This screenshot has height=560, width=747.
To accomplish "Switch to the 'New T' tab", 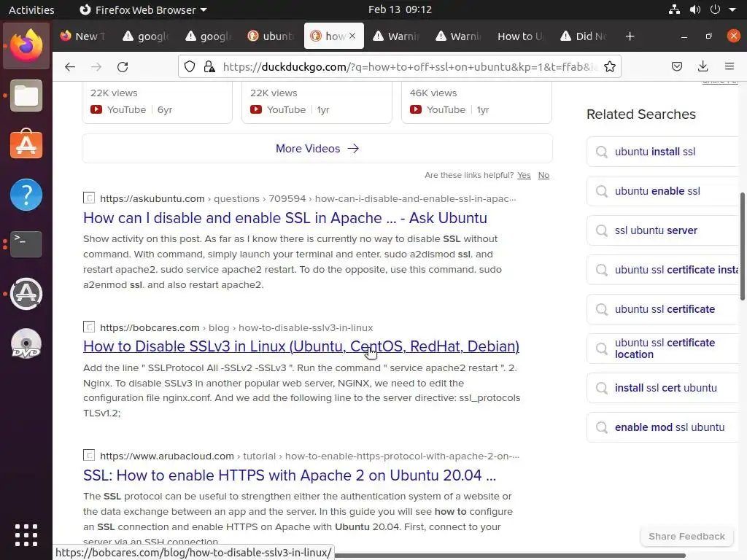I will tap(83, 36).
